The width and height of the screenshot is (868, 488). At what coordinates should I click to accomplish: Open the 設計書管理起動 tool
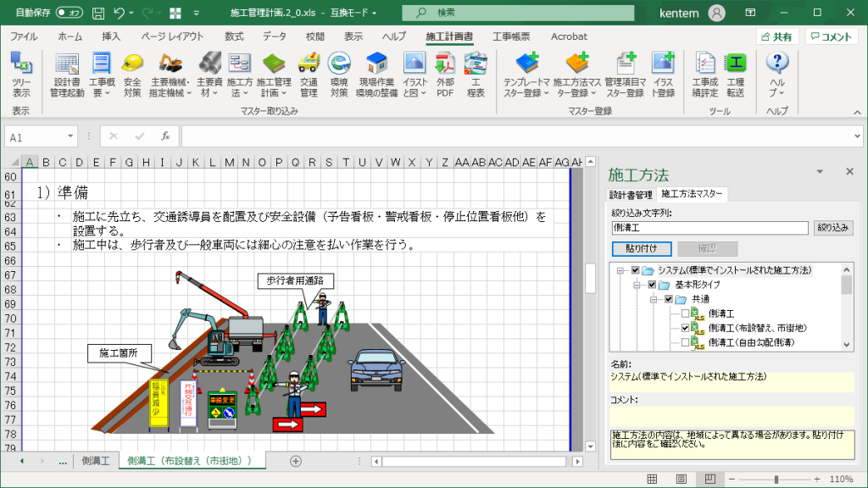click(x=66, y=76)
